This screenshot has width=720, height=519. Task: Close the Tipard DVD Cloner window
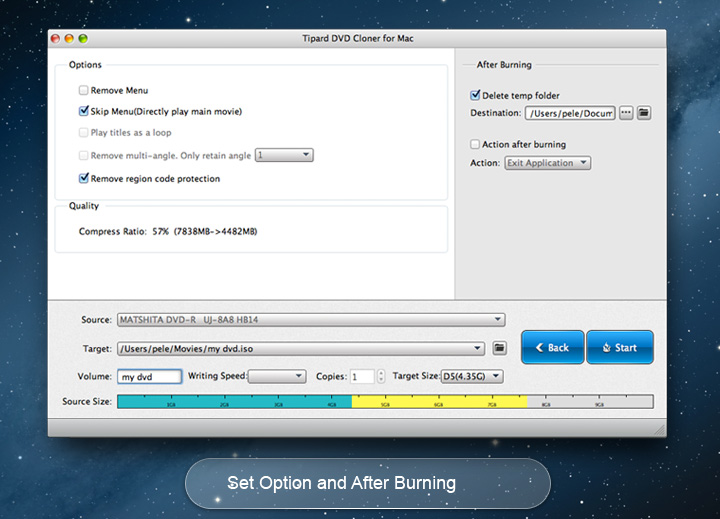tap(56, 39)
